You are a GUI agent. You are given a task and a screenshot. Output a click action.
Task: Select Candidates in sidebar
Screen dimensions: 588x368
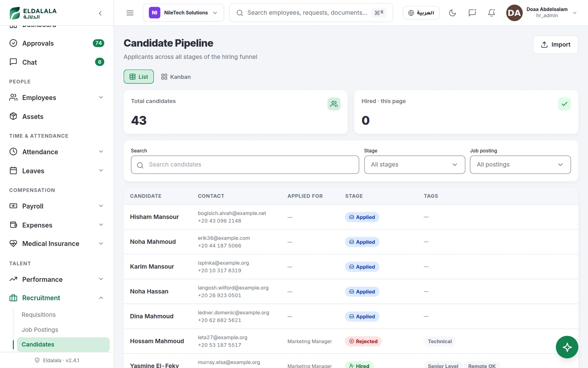click(63, 344)
